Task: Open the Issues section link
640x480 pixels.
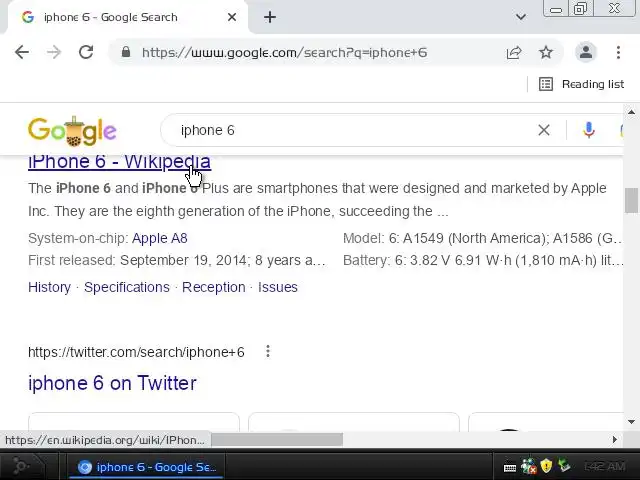Action: [x=278, y=287]
